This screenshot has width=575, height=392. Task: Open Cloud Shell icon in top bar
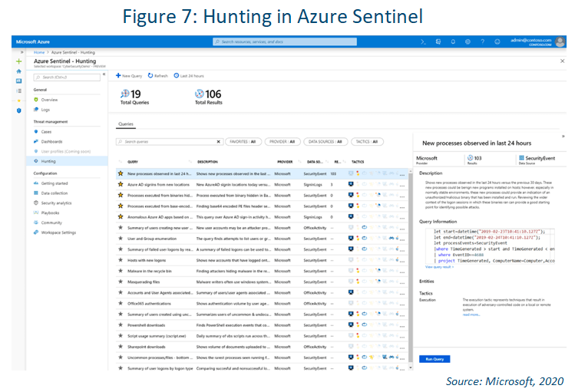pos(423,41)
